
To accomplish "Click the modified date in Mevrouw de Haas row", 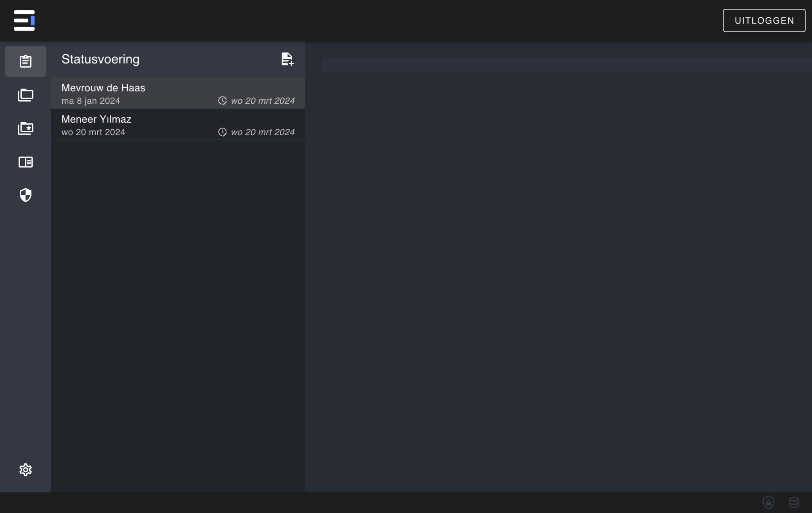I will click(263, 101).
